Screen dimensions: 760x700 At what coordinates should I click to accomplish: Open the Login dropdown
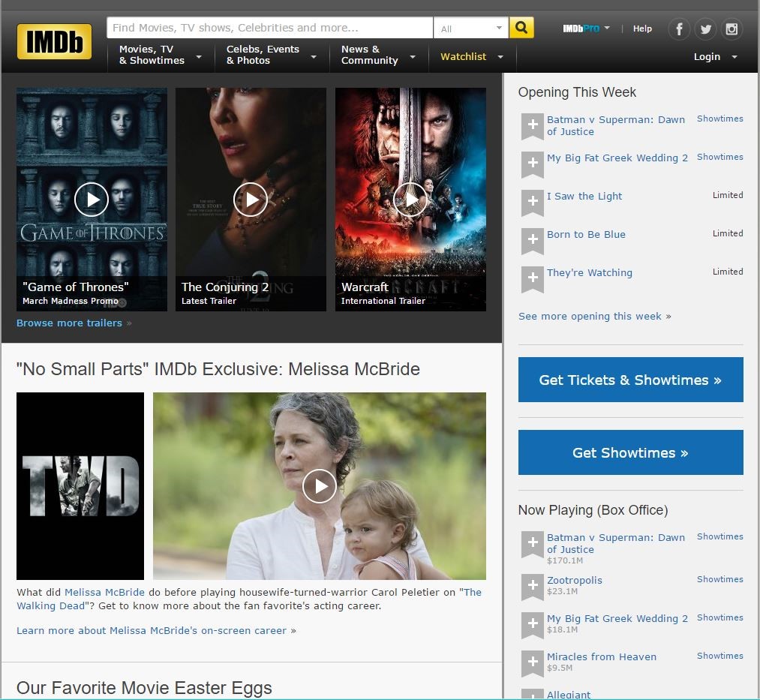[x=716, y=57]
